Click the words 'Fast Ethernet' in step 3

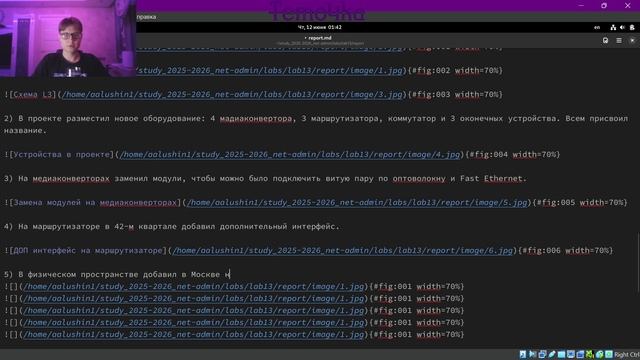click(x=491, y=178)
